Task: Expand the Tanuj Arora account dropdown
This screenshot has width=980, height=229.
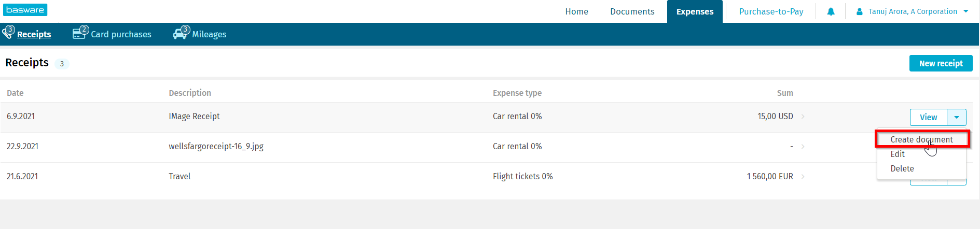Action: 965,11
